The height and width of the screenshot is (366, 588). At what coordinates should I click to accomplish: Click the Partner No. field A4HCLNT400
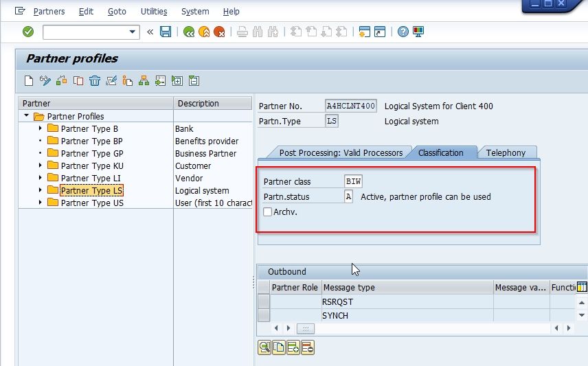pos(350,106)
